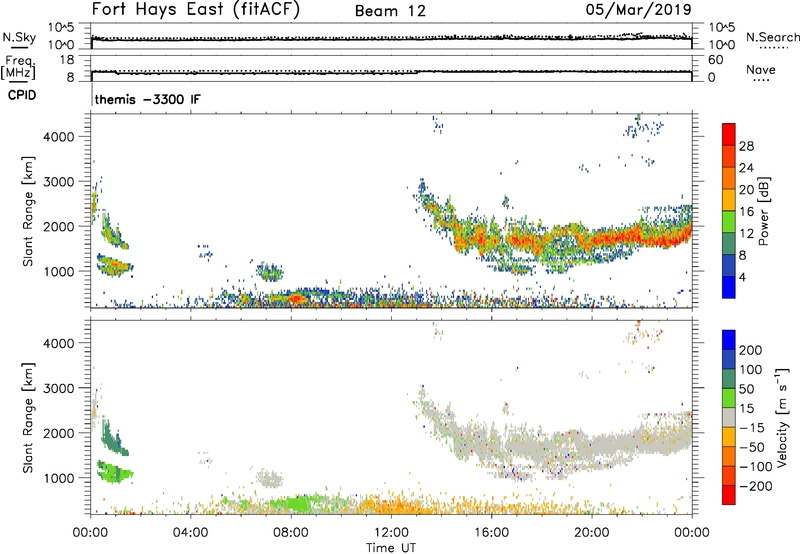Click the "Fort Hays East (fitACF)" title
This screenshot has width=800, height=554.
pos(195,10)
